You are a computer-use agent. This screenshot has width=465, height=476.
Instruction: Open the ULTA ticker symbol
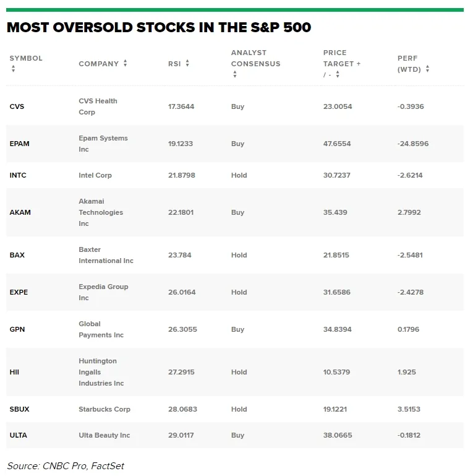click(x=18, y=435)
